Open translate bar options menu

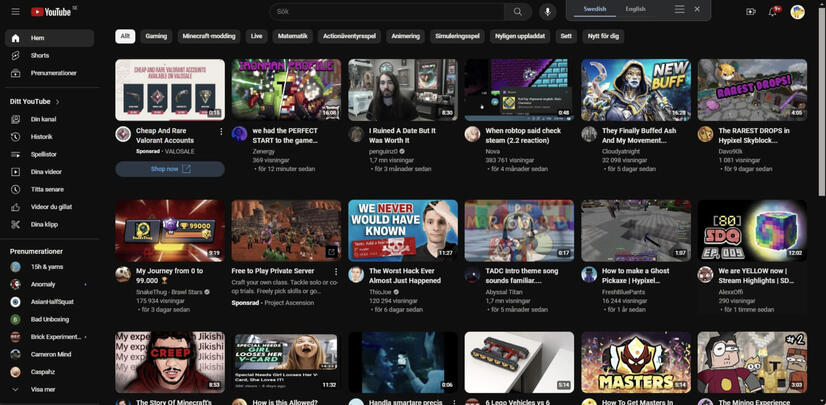click(x=680, y=9)
